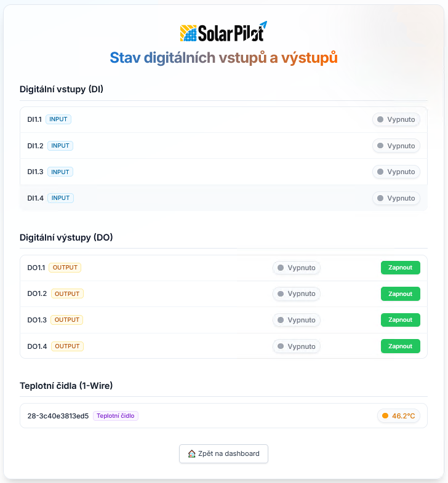Click DI1.4 Vypnuto status pill
Image resolution: width=448 pixels, height=483 pixels.
[396, 198]
